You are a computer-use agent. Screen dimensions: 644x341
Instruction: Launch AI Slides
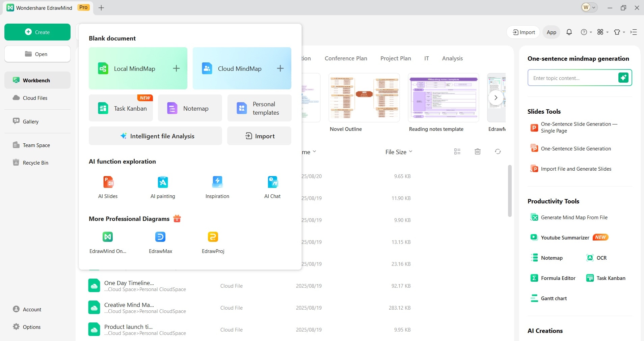coord(108,187)
